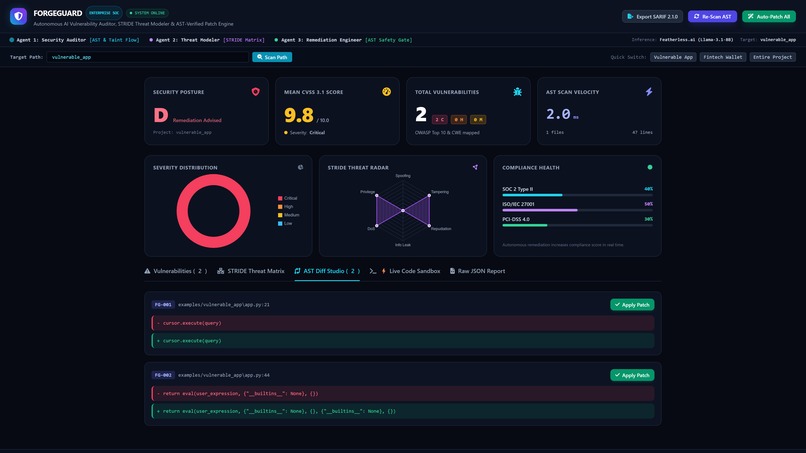This screenshot has width=806, height=453.
Task: Click the ForgeGuard shield logo
Action: [19, 16]
